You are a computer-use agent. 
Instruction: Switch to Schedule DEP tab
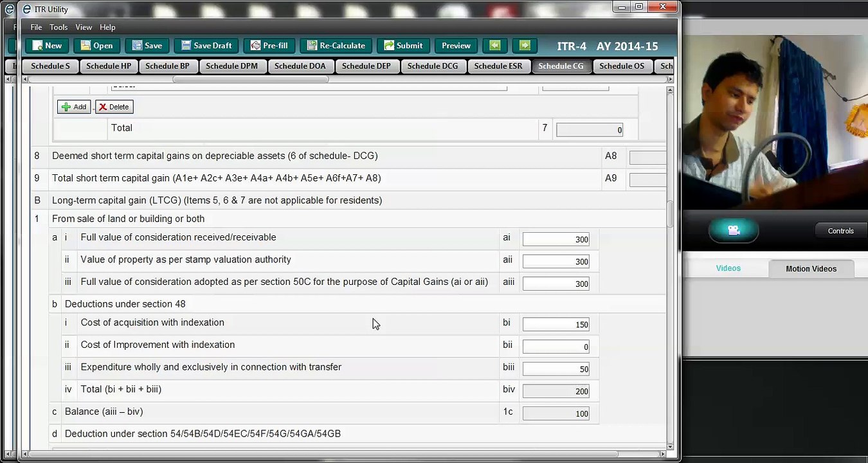[x=366, y=66]
